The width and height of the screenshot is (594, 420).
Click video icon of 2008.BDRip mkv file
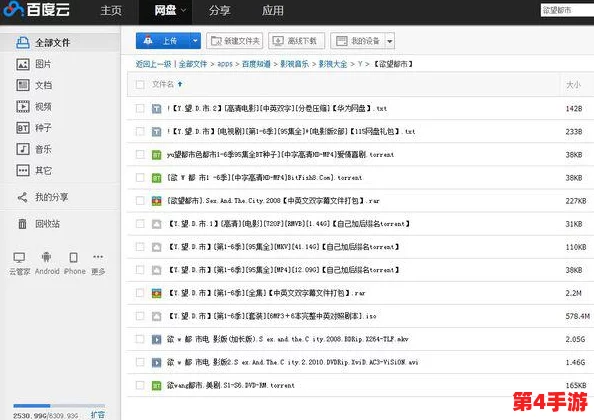(x=156, y=339)
